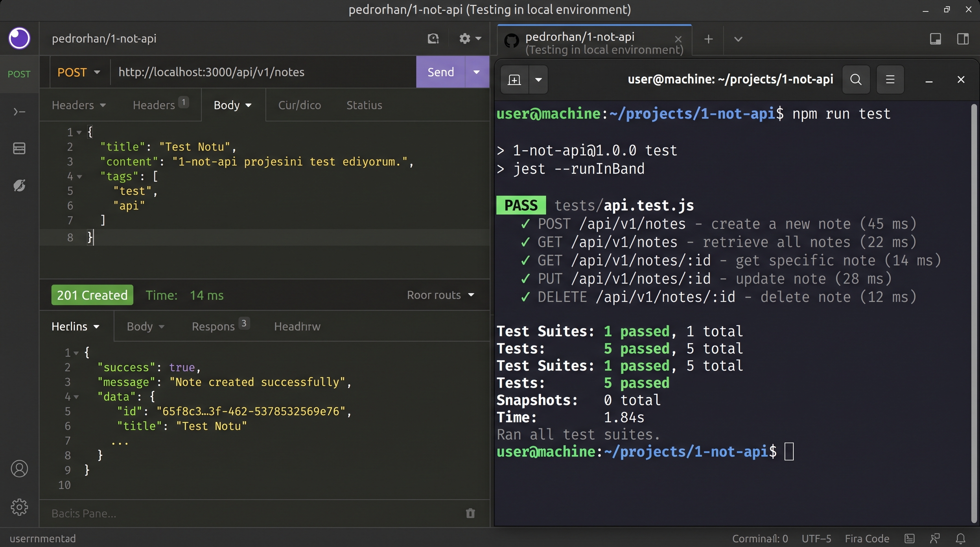Select the Headers tab with badge 1
The width and height of the screenshot is (980, 547).
coord(161,105)
